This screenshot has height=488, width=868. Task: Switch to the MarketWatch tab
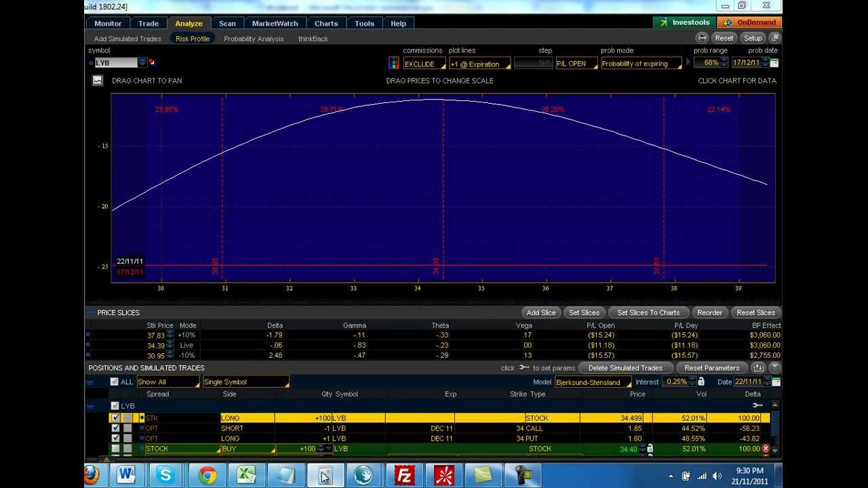point(275,23)
